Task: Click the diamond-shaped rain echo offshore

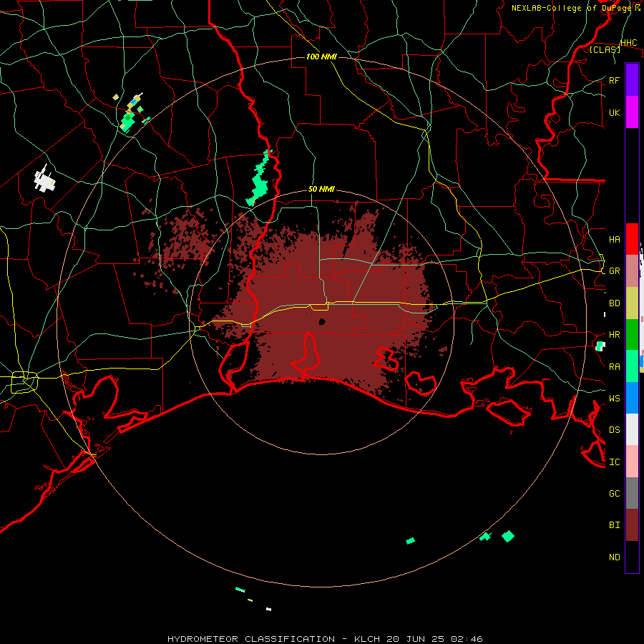Action: tap(508, 536)
